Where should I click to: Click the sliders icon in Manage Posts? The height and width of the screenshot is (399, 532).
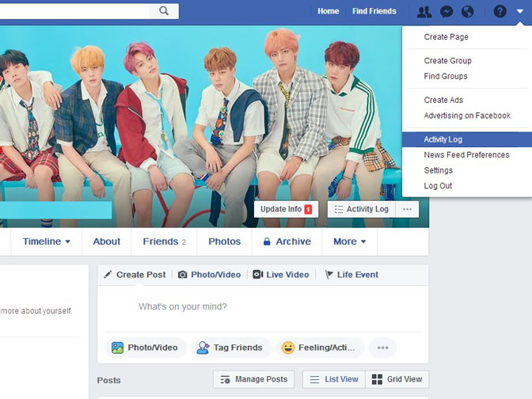tap(226, 379)
